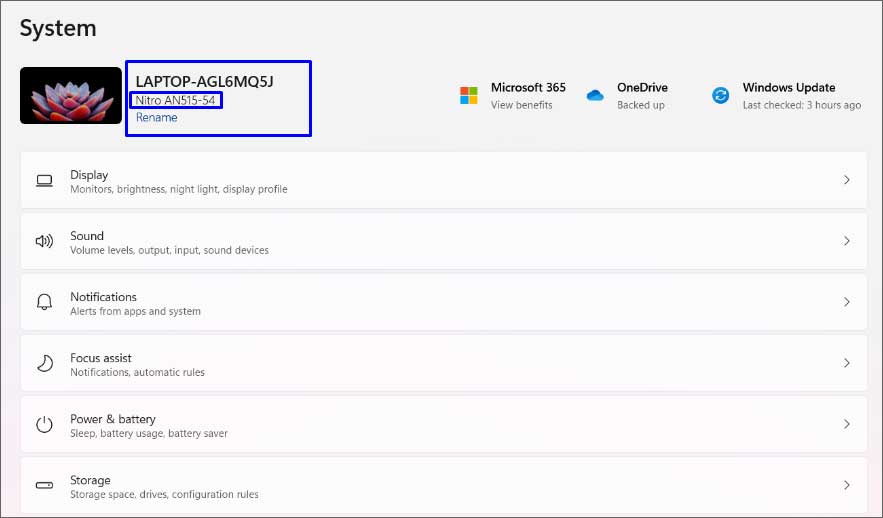This screenshot has width=883, height=518.
Task: Open Storage chevron arrow
Action: [846, 485]
